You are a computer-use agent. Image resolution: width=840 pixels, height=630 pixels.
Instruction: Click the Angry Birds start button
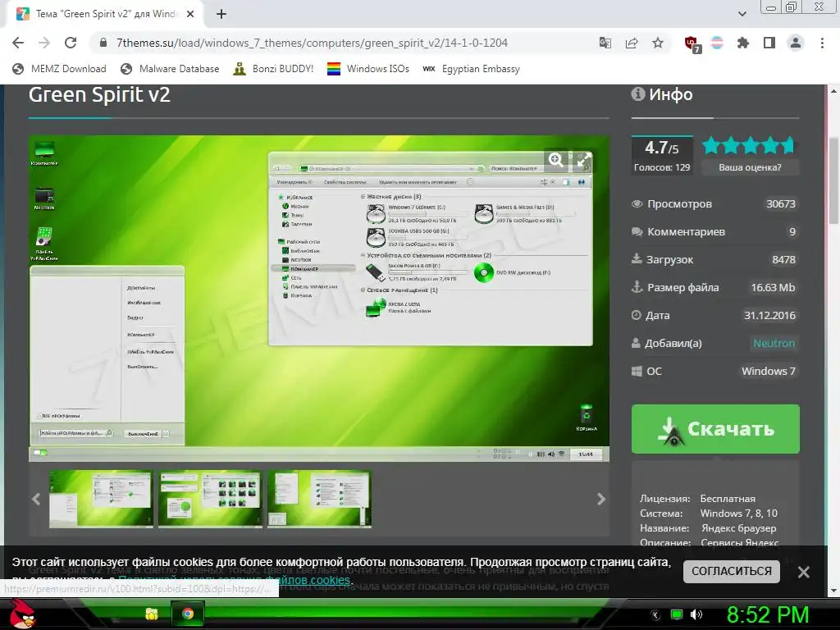tap(22, 614)
